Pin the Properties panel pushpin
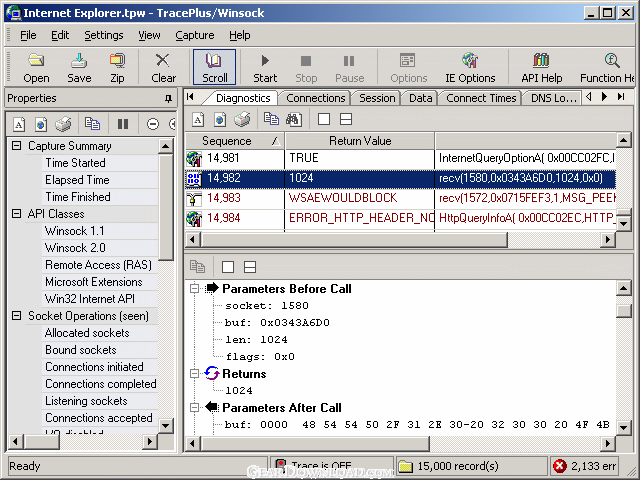The image size is (640, 480). 168,98
